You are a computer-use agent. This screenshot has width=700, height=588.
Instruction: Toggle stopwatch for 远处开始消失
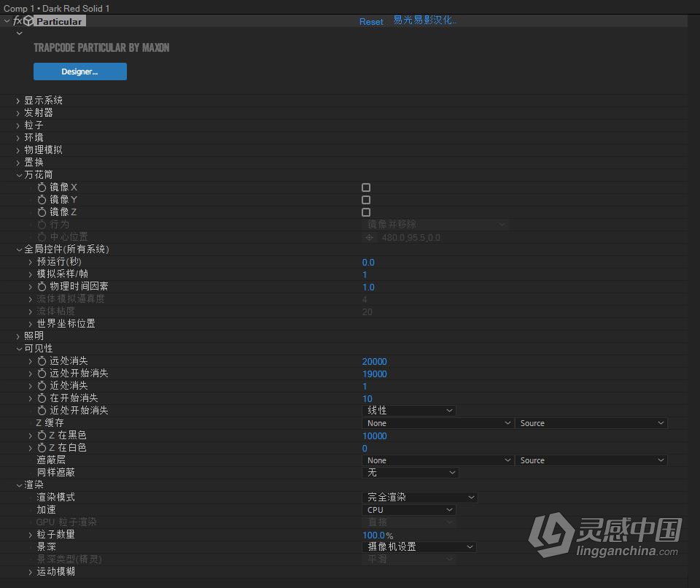click(42, 374)
